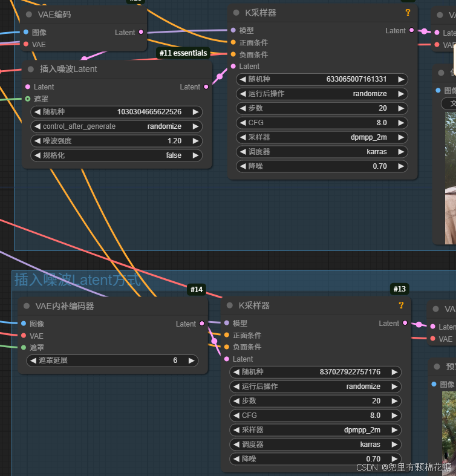This screenshot has width=456, height=476.
Task: Click the Latent input port on 插入噪波Latent
Action: point(28,87)
